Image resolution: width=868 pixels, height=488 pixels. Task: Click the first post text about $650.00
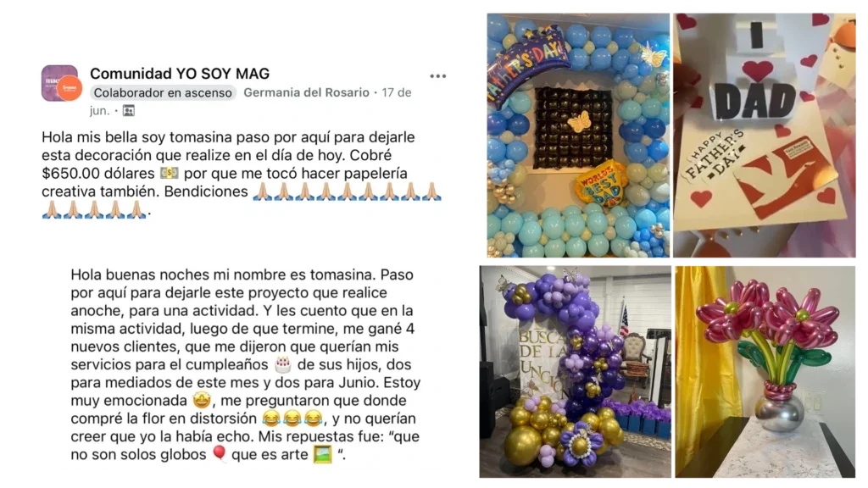242,173
